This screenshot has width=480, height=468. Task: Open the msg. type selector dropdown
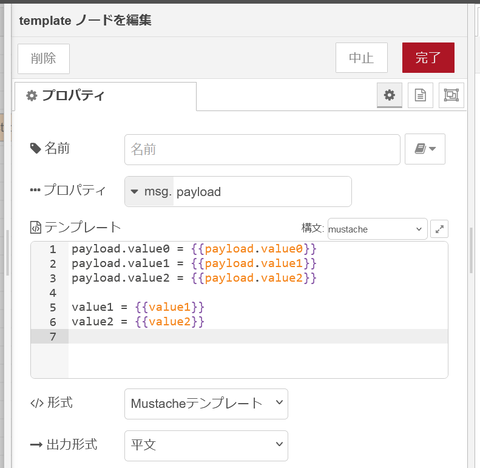[x=149, y=192]
